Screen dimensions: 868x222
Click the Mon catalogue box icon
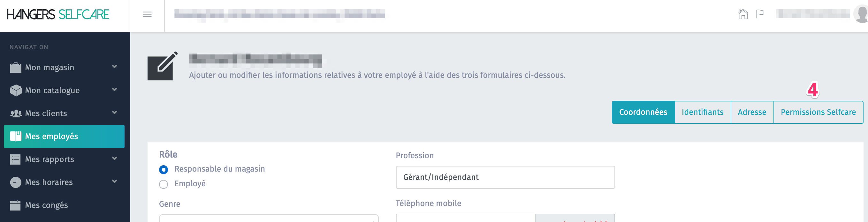16,91
